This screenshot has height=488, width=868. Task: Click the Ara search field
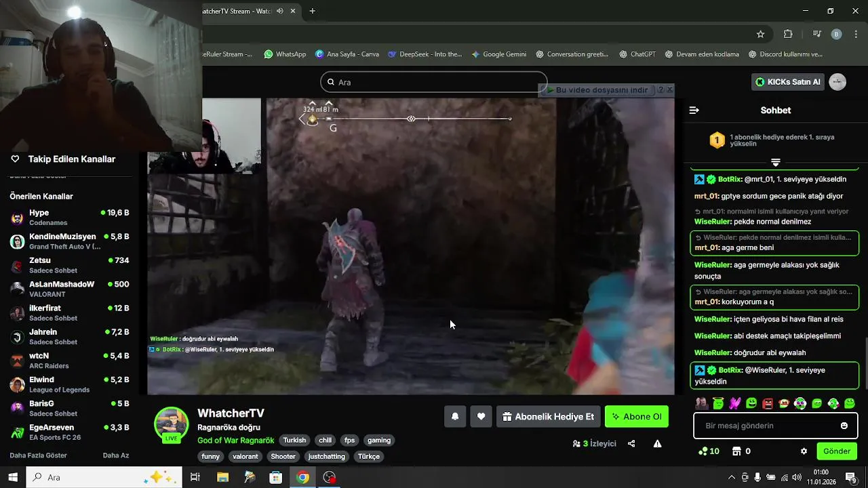click(434, 82)
